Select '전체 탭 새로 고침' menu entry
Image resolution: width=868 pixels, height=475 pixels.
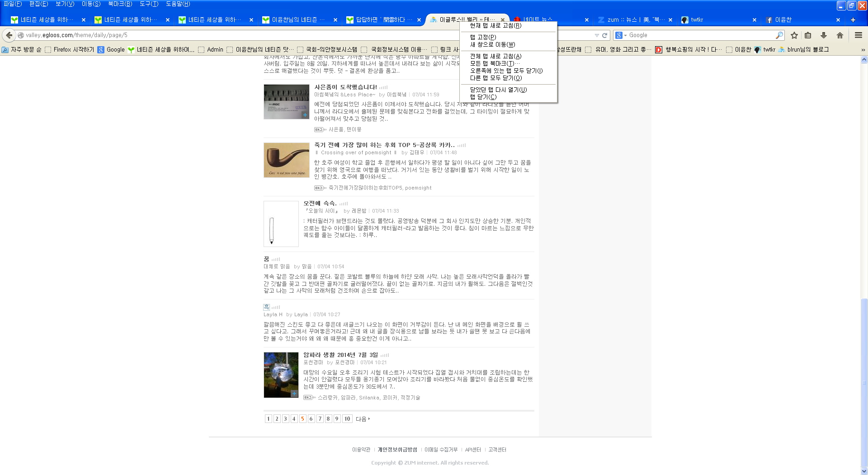click(x=508, y=56)
